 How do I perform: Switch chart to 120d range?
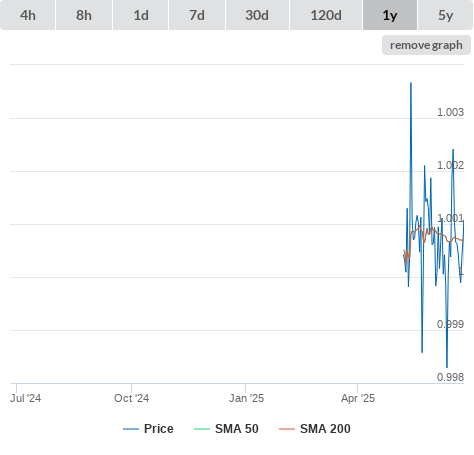[x=326, y=15]
